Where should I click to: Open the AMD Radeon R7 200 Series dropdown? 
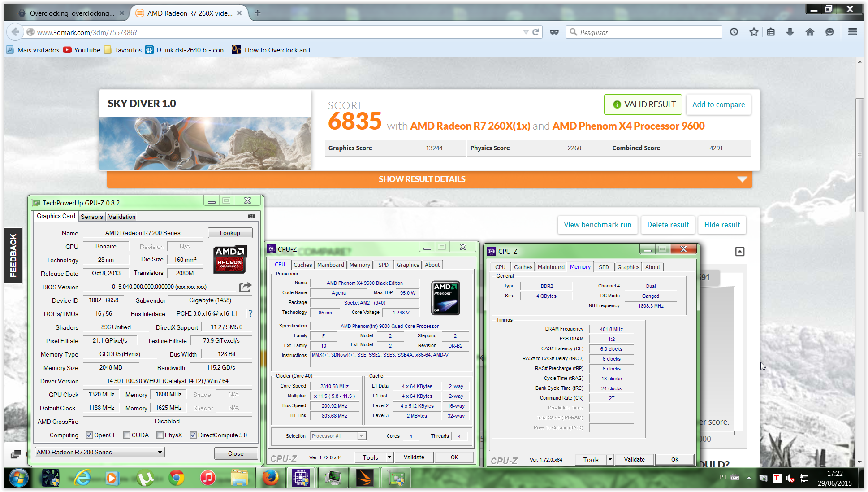coord(99,452)
